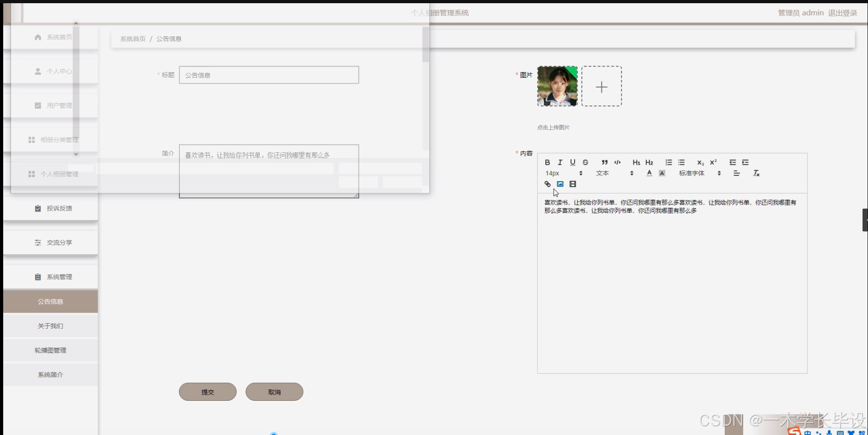
Task: Toggle bold formatting in the editor
Action: [547, 162]
